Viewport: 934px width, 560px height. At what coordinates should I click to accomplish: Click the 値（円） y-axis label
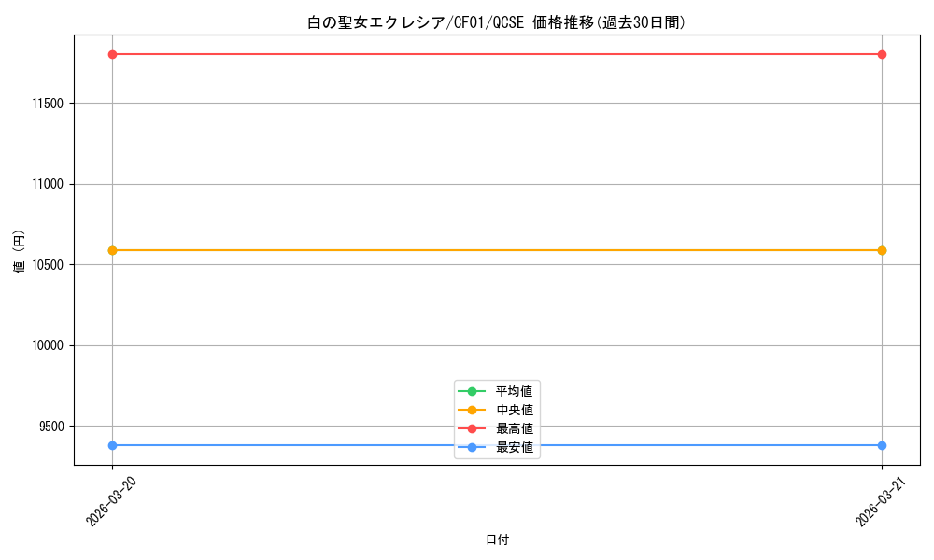(17, 252)
